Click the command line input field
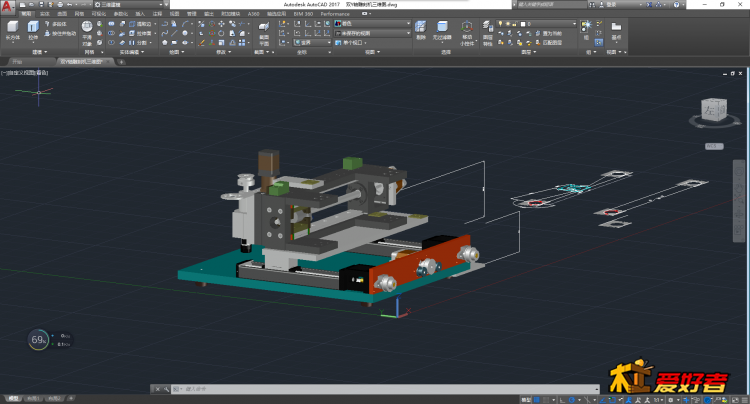Viewport: 750px width, 404px height. (x=386, y=389)
